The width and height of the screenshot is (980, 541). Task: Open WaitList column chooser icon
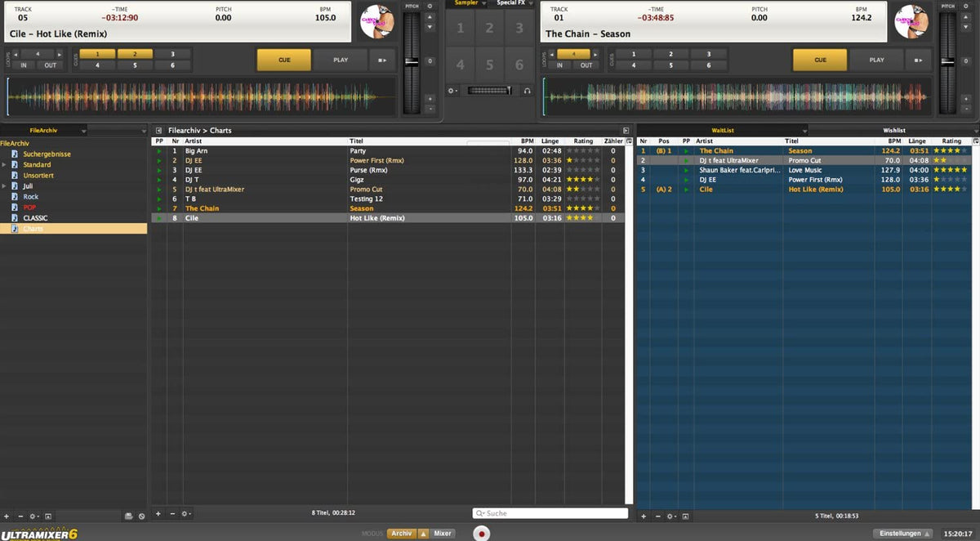[975, 141]
